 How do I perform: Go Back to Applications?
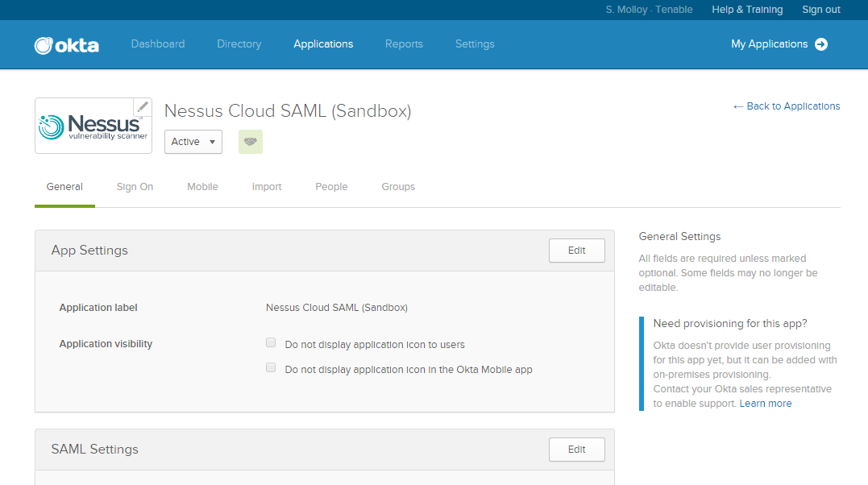click(x=787, y=106)
